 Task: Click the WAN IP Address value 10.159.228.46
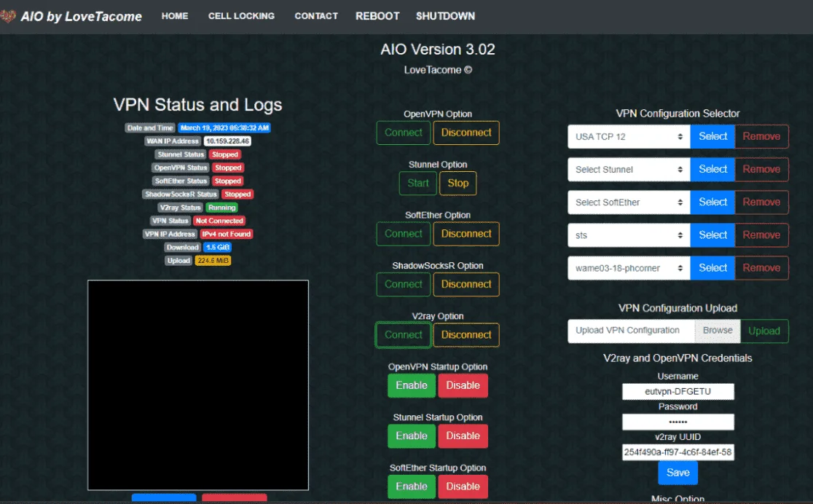[x=227, y=141]
